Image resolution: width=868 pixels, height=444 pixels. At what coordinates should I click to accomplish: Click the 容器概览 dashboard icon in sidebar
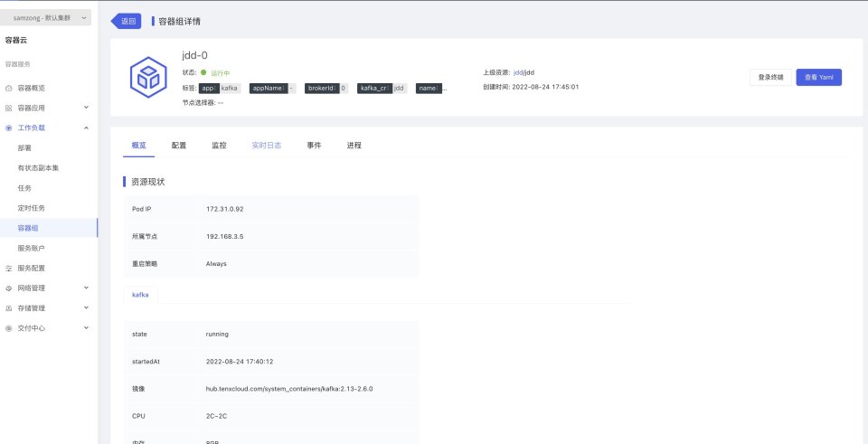[x=9, y=88]
